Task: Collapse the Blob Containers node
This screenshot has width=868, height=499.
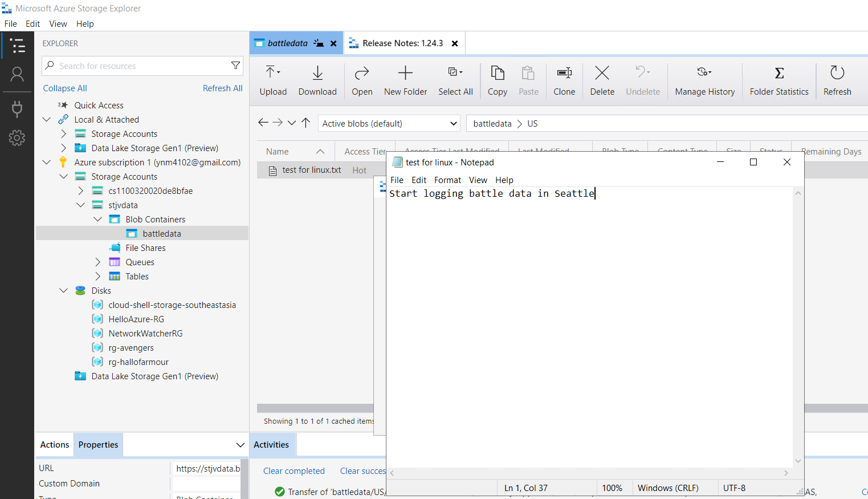Action: pyautogui.click(x=98, y=219)
